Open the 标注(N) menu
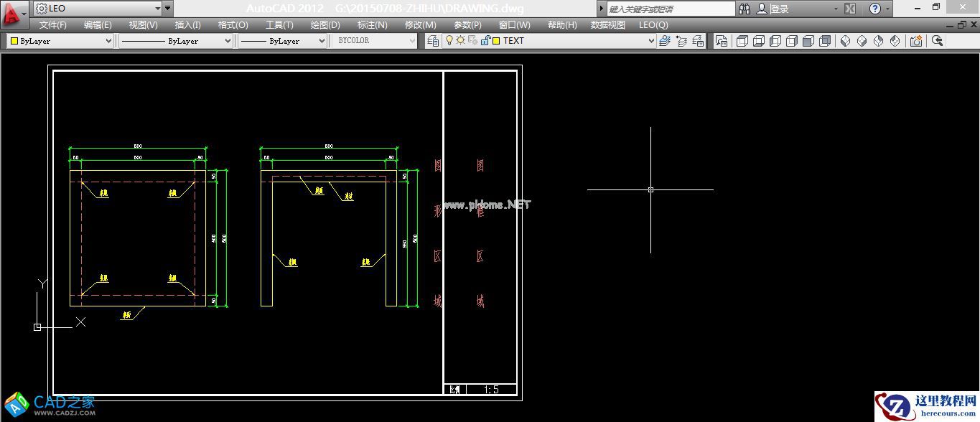The height and width of the screenshot is (422, 980). coord(372,24)
